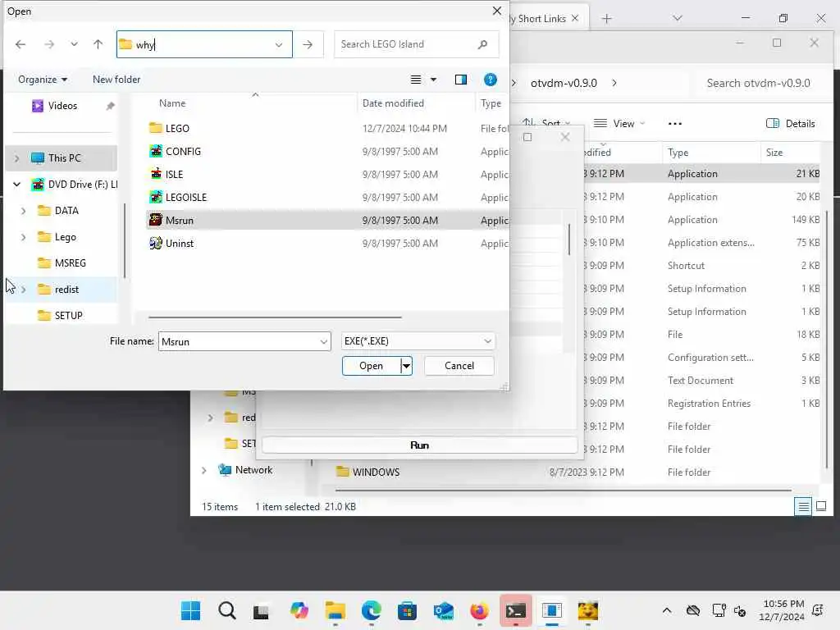
Task: Expand Network node in Explorer
Action: pos(204,470)
